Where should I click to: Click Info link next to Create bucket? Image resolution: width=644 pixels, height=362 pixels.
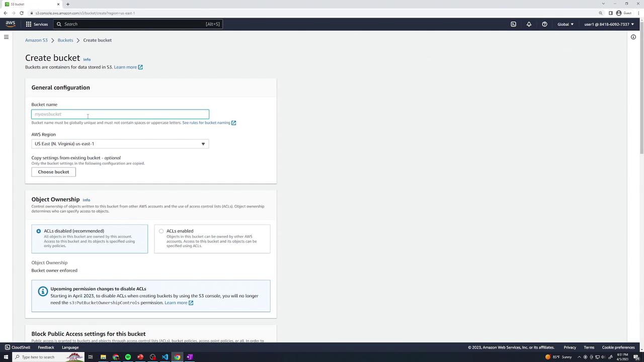tap(87, 59)
